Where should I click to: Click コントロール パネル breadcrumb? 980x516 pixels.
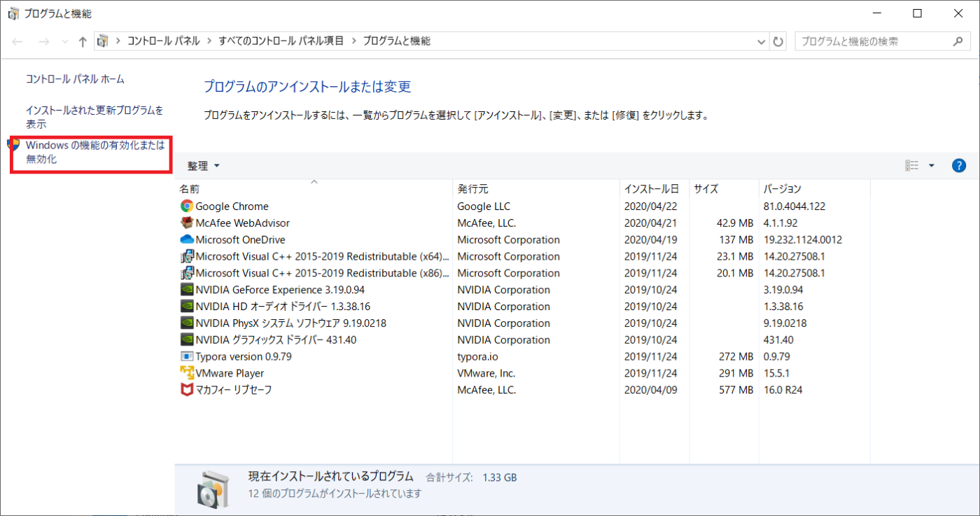[x=163, y=41]
